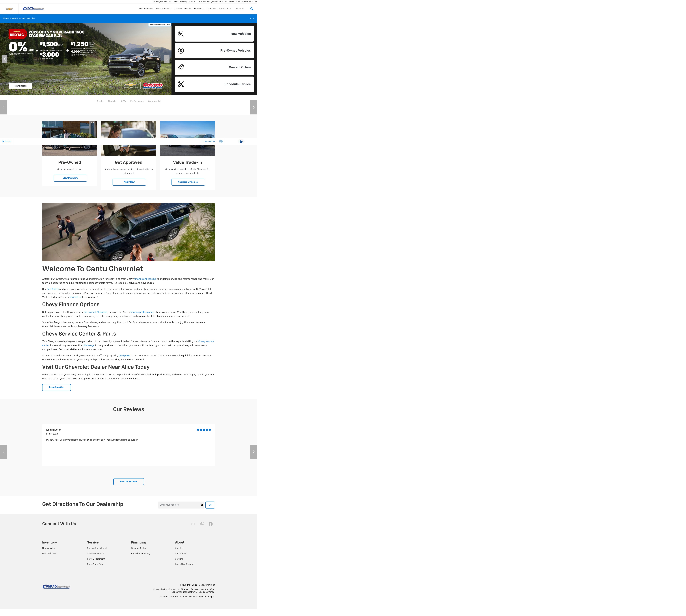The height and width of the screenshot is (616, 686).
Task: Open the DealerRater social icon
Action: 202,524
